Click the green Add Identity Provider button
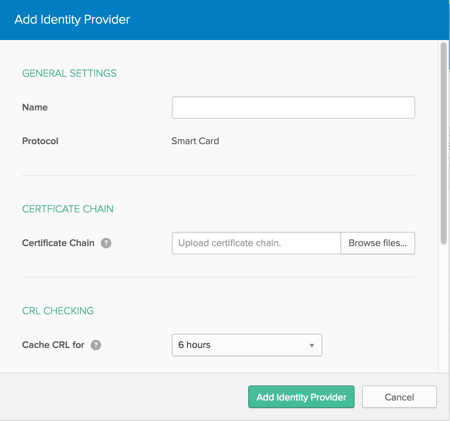The image size is (450, 421). (301, 397)
